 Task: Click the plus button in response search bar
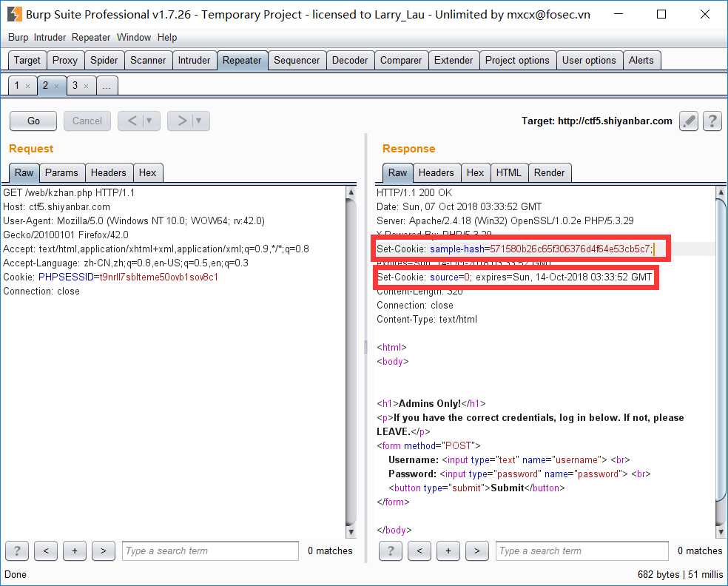point(448,550)
